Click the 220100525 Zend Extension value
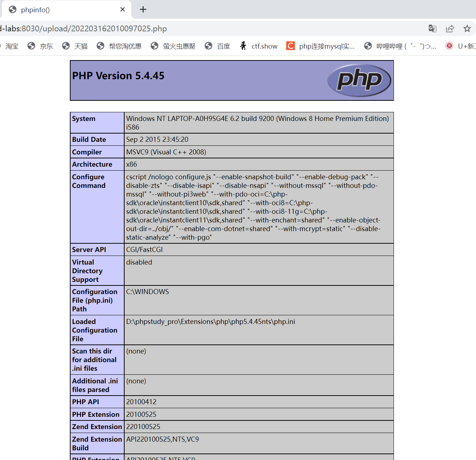 tap(143, 427)
